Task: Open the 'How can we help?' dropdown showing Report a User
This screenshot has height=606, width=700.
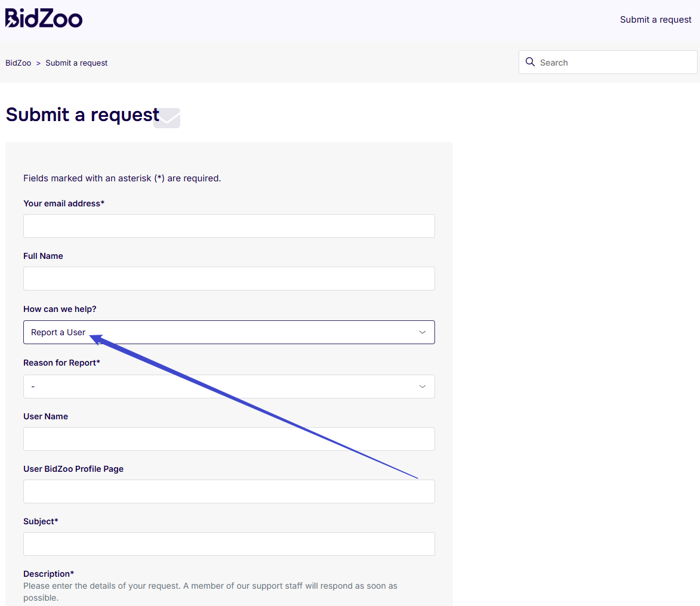Action: pyautogui.click(x=229, y=332)
